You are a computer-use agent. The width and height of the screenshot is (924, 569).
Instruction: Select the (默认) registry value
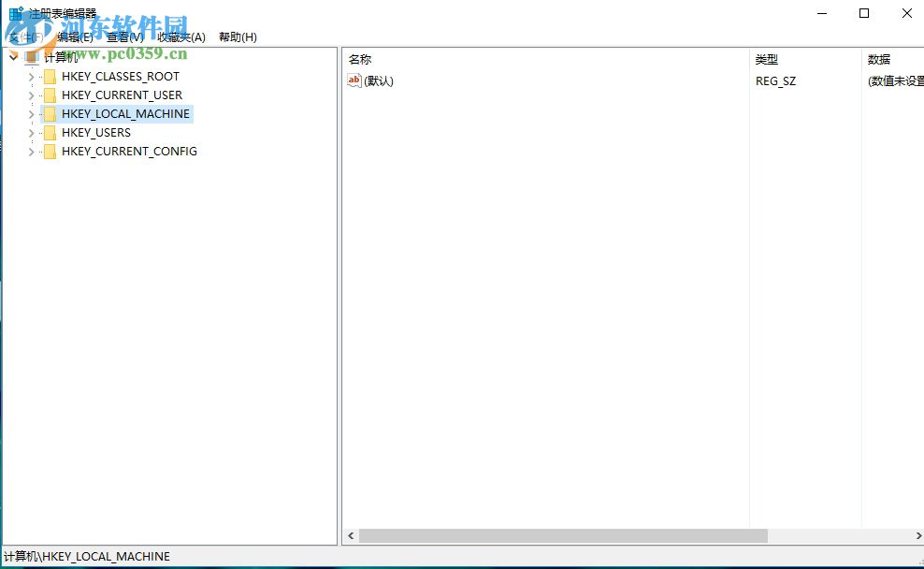click(x=379, y=80)
